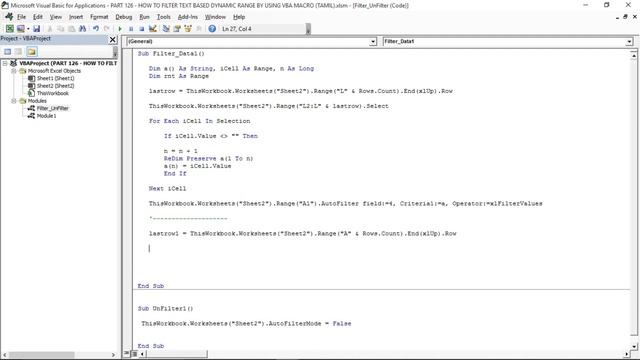Screen dimensions: 640x360
Task: Open the File menu
Action: point(21,17)
